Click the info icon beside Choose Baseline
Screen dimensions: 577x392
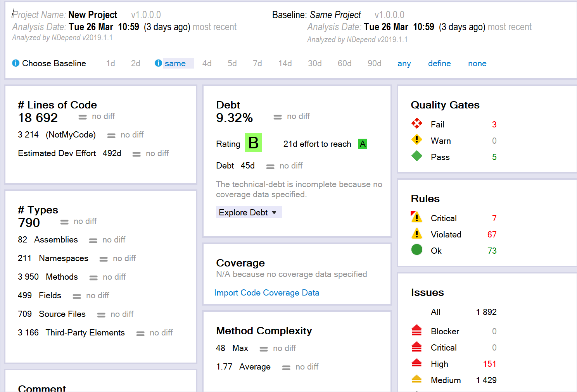pyautogui.click(x=16, y=63)
